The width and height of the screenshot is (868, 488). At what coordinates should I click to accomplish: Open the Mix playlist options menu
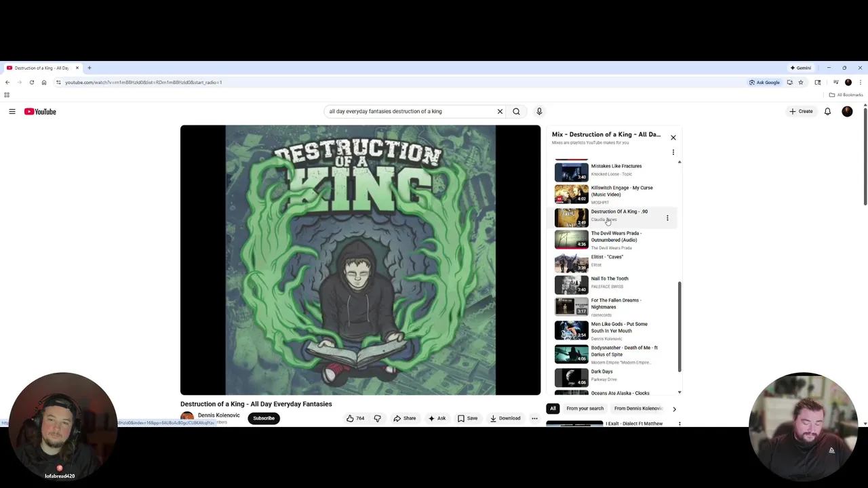pos(673,152)
